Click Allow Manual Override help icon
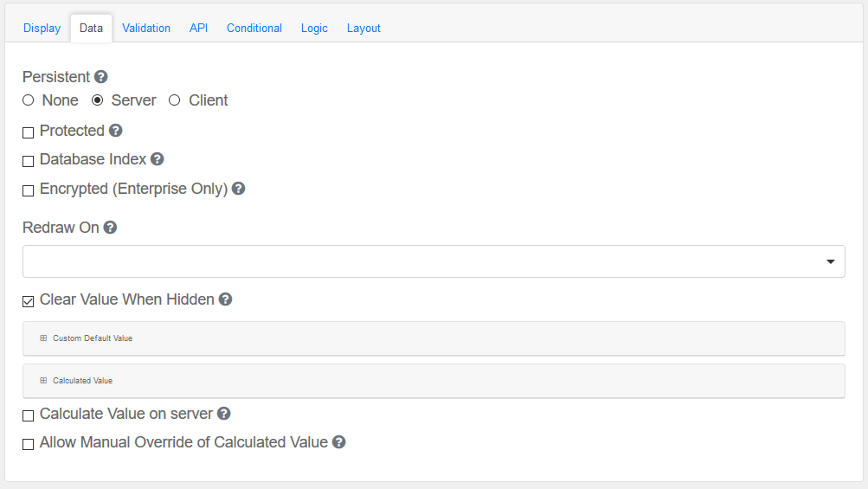Image resolution: width=868 pixels, height=489 pixels. (339, 442)
